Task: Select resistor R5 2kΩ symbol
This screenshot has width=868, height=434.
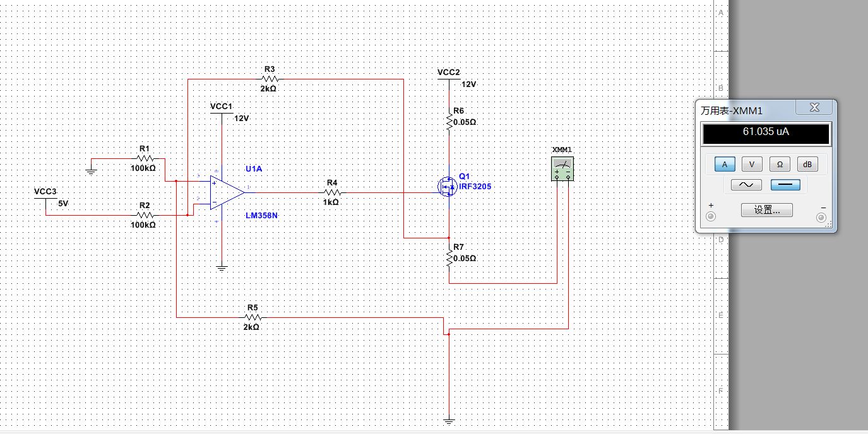Action: [252, 317]
